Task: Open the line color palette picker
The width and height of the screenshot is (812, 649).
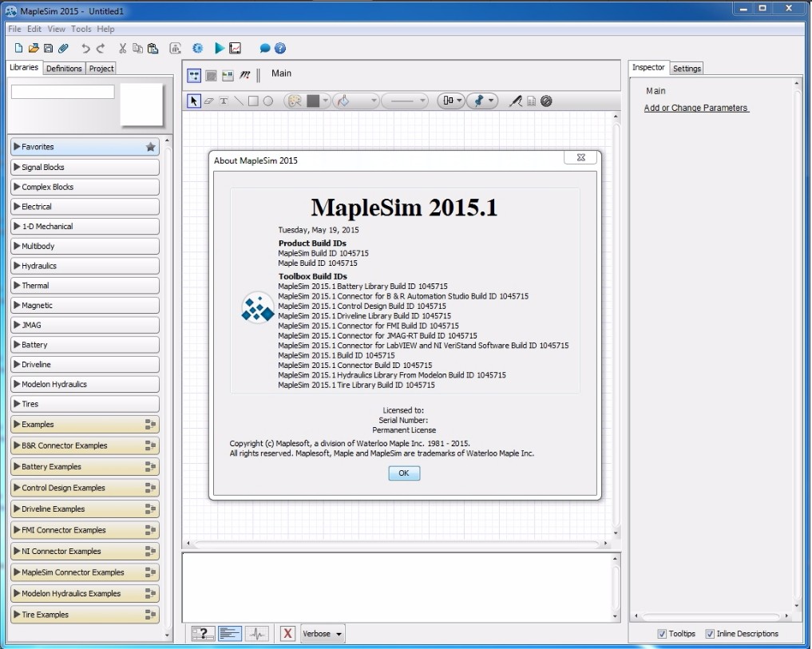Action: pos(295,100)
